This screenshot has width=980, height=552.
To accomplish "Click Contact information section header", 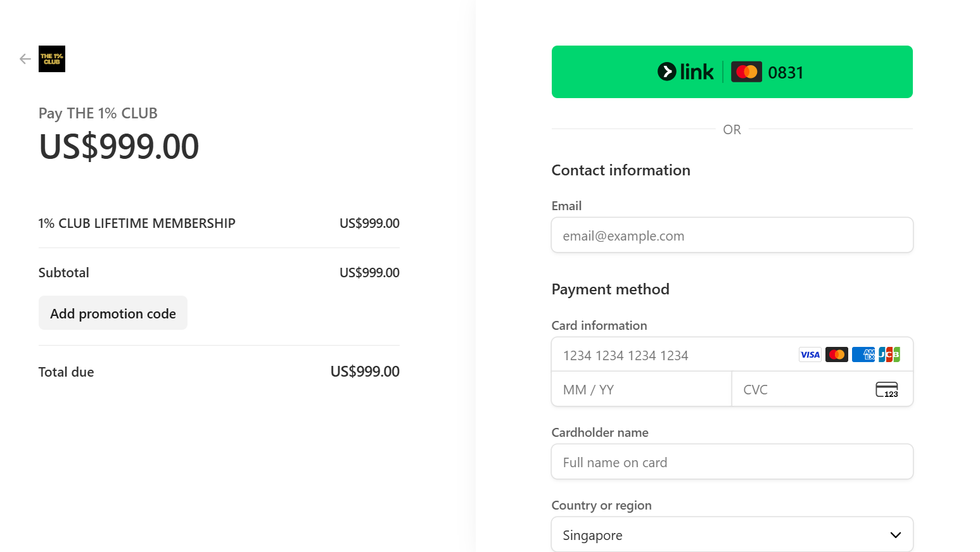I will click(x=621, y=170).
